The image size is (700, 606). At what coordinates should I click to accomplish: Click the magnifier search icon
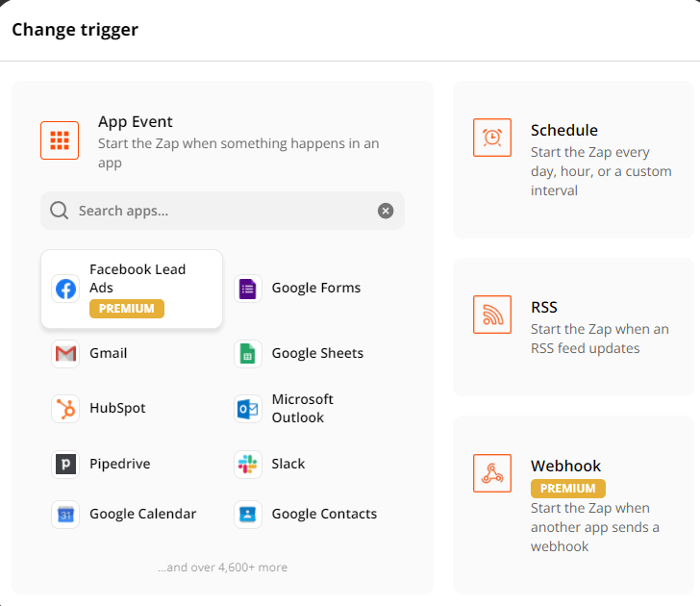point(60,211)
